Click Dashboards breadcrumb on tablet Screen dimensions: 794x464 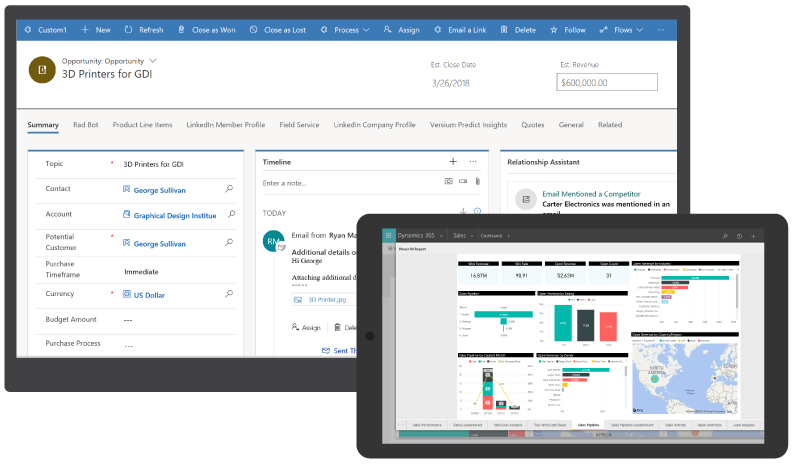point(491,236)
